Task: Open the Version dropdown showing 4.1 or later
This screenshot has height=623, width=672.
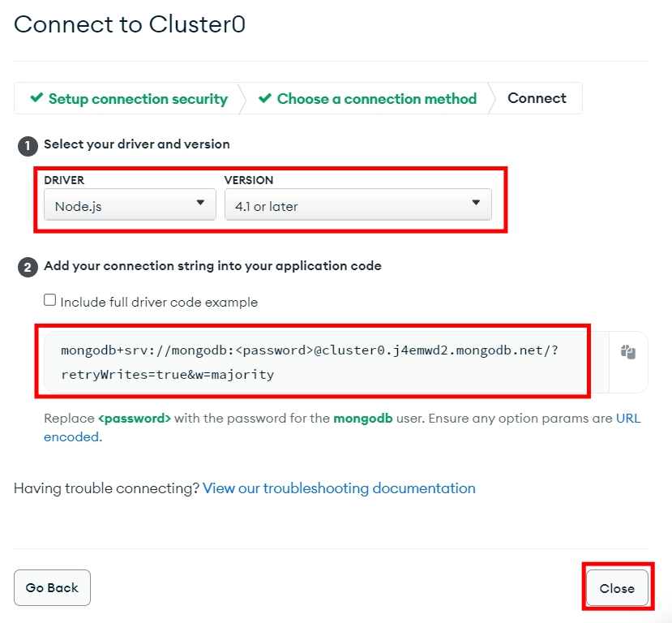Action: point(357,204)
